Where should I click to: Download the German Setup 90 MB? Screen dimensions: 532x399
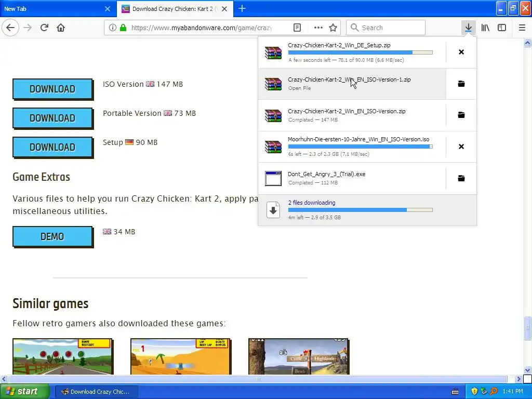(x=52, y=147)
